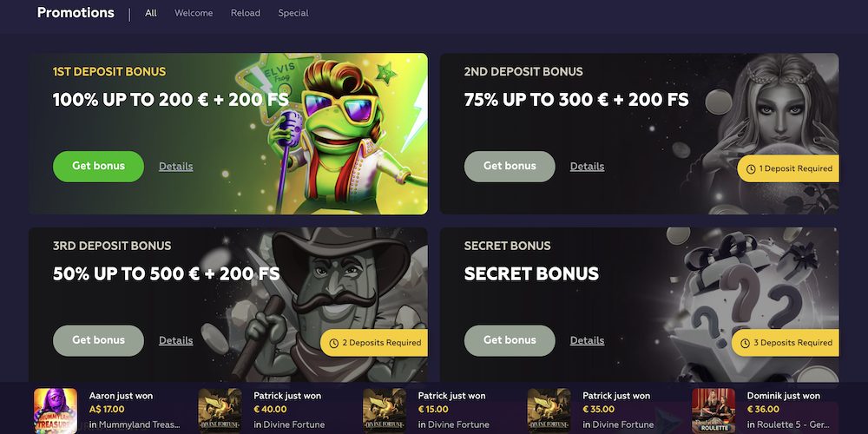Open the Roulette 5 game thumbnail
868x434 pixels.
click(x=713, y=411)
